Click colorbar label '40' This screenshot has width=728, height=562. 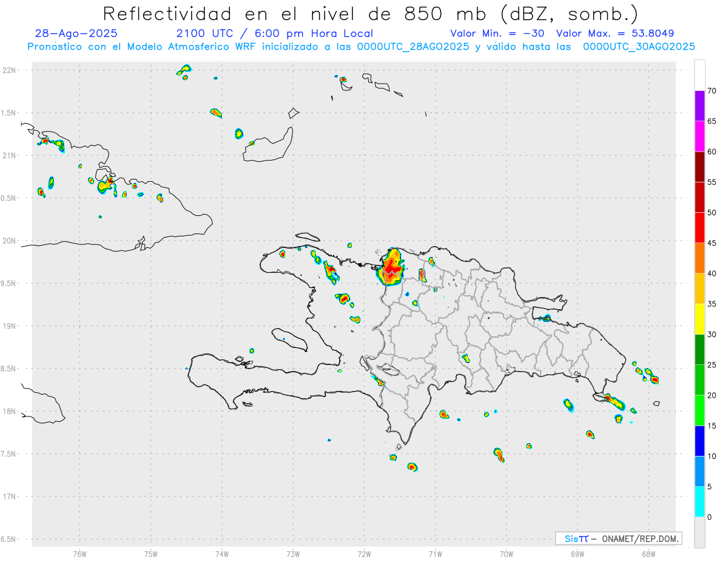pyautogui.click(x=712, y=273)
